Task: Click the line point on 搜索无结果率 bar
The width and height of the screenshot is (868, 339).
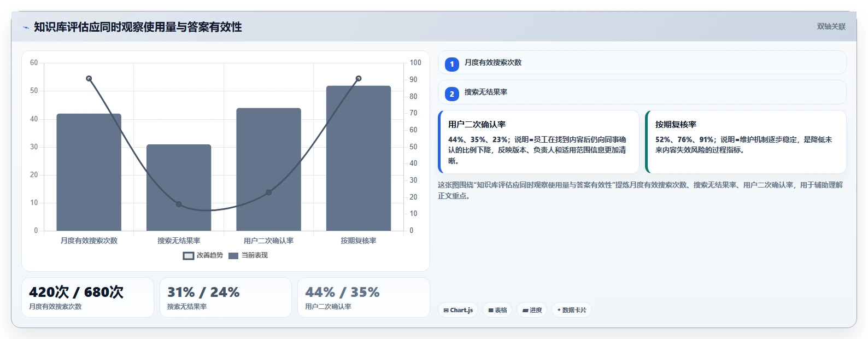Action: (x=179, y=204)
